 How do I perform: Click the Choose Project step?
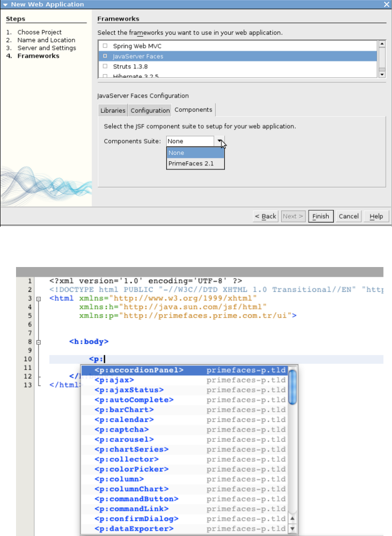(x=39, y=32)
